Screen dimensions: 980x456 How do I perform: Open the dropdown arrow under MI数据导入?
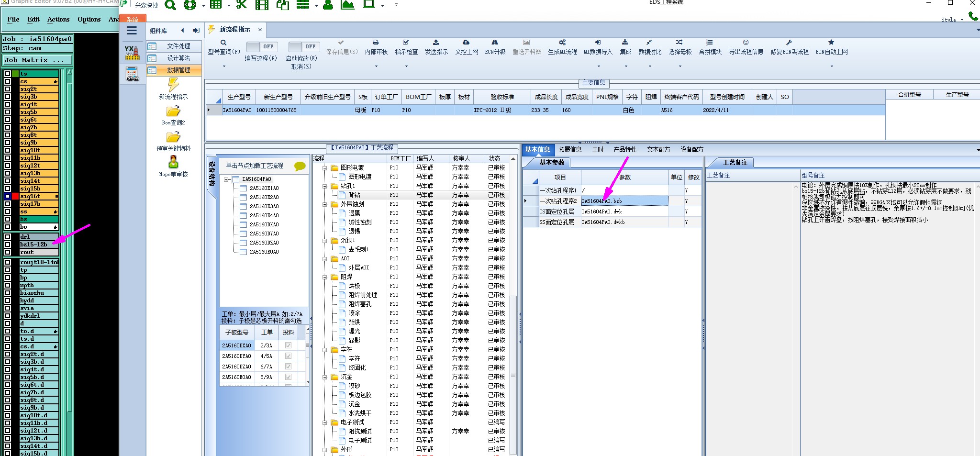click(598, 67)
